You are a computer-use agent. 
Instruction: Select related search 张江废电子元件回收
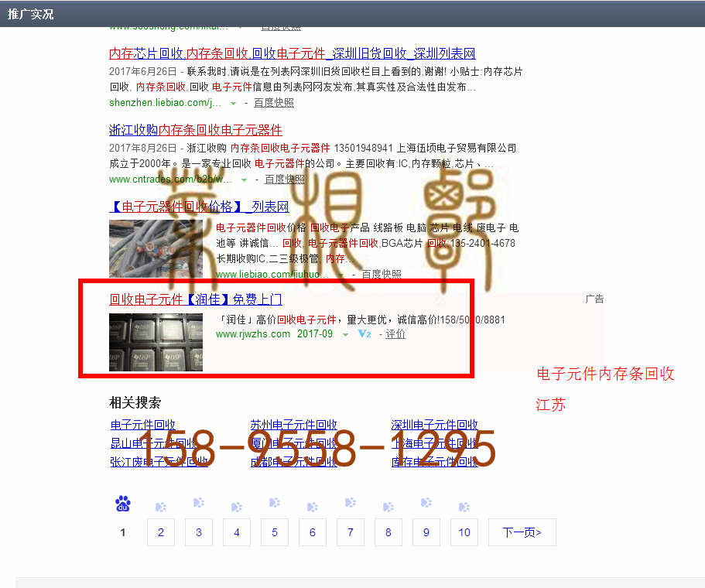tap(159, 462)
